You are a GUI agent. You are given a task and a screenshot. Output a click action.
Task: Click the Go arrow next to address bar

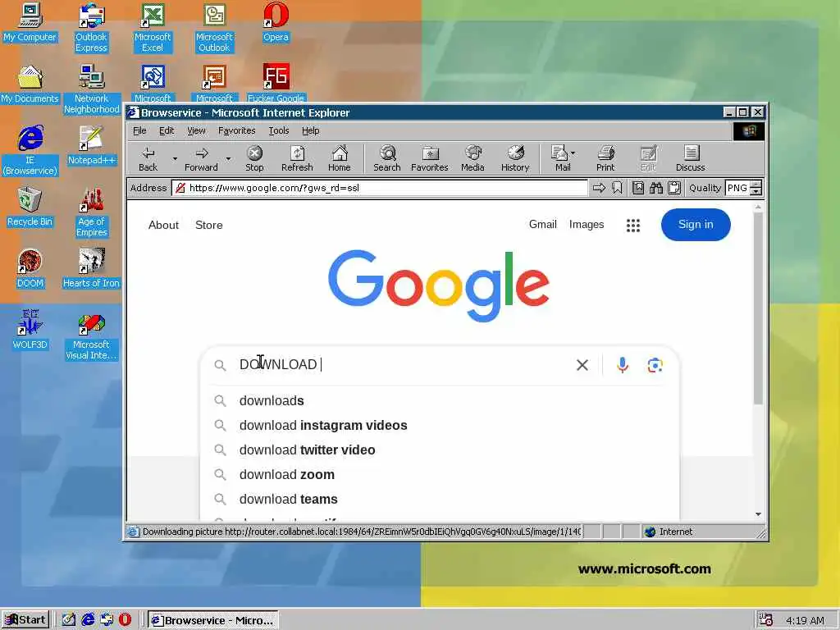(x=599, y=188)
